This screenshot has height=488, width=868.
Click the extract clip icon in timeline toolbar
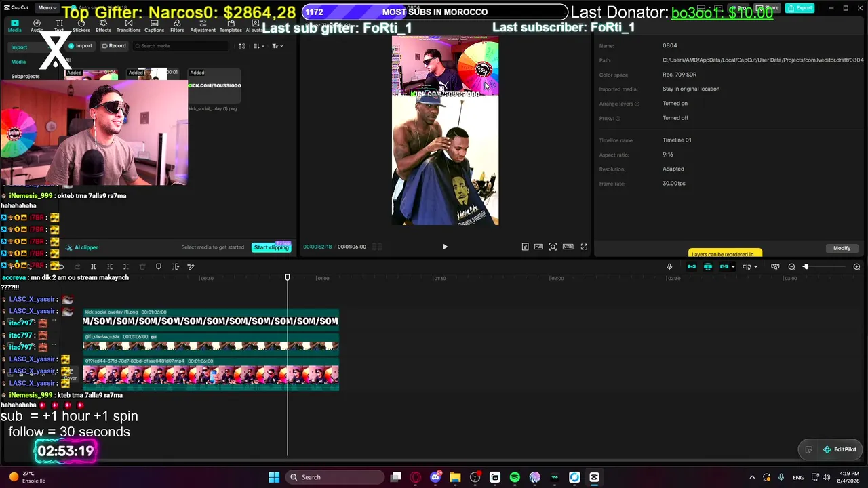[176, 266]
